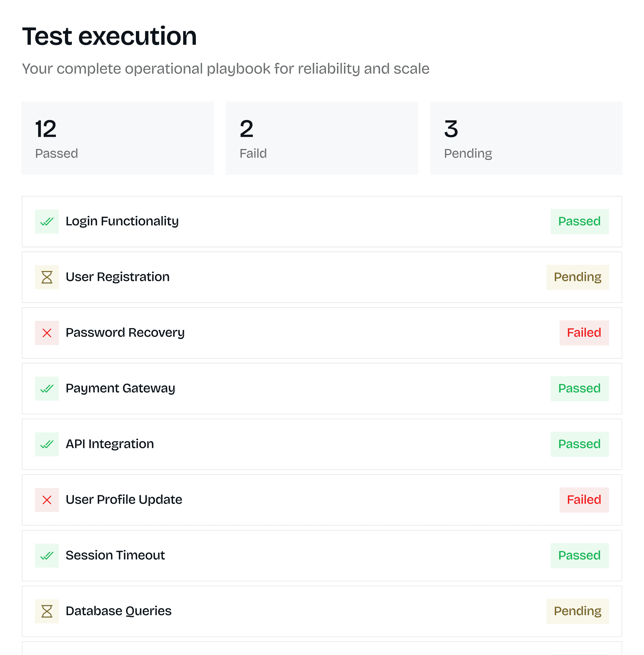Click the Test execution page heading
The image size is (644, 655).
point(109,36)
